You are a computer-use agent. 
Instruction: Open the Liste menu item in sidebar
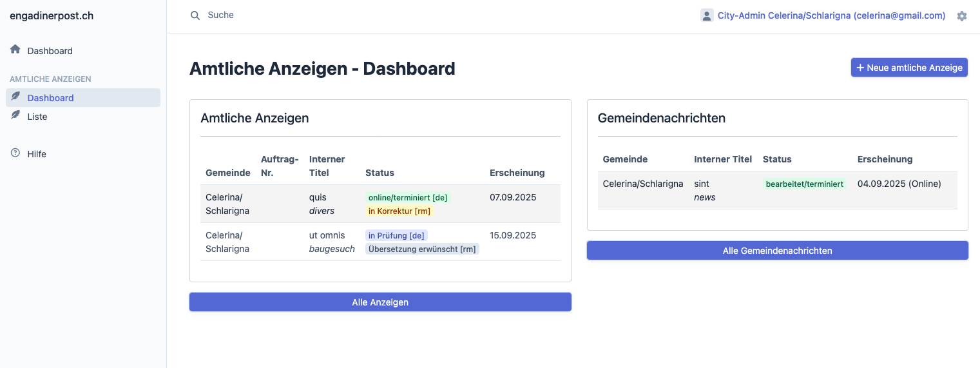point(37,117)
